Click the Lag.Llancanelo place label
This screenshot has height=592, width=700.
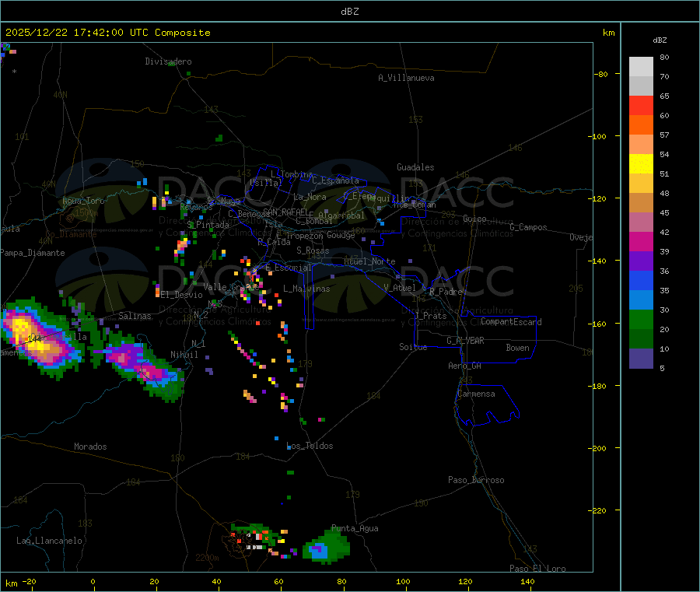49,541
